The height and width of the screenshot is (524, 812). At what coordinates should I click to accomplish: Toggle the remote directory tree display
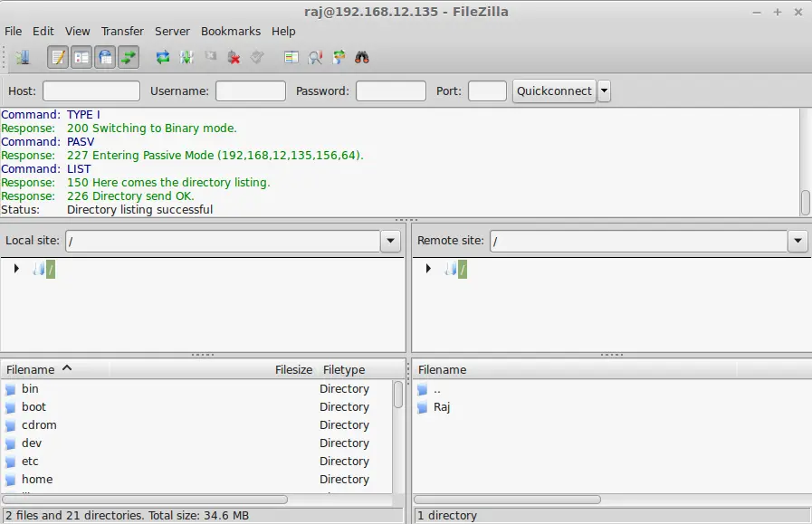105,57
